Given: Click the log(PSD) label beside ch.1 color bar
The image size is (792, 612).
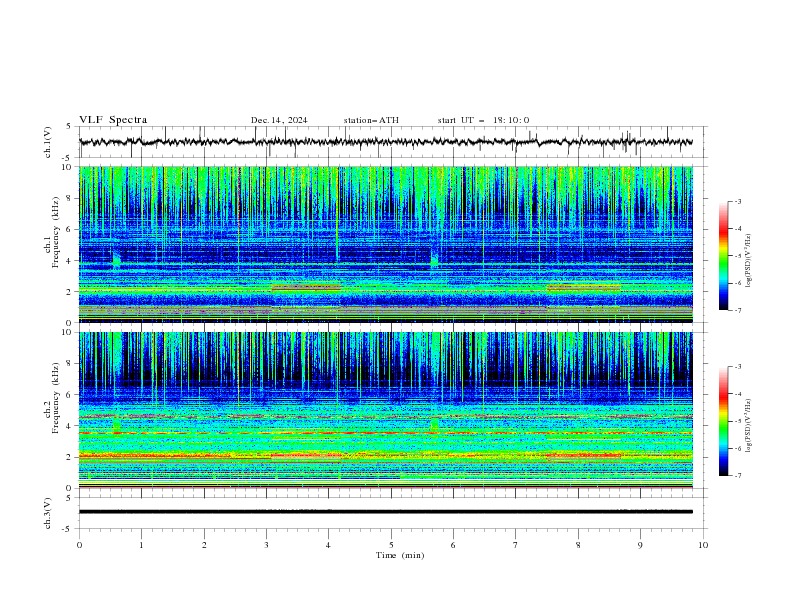Looking at the screenshot, I should 748,261.
